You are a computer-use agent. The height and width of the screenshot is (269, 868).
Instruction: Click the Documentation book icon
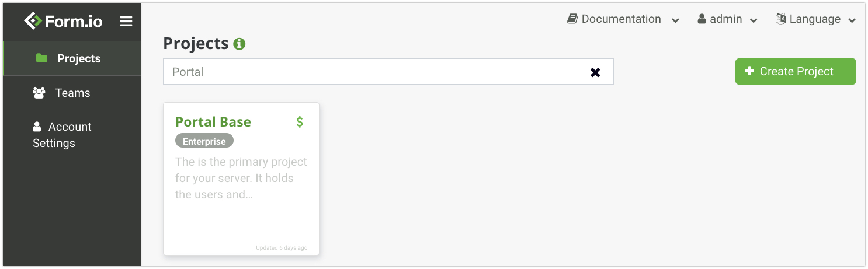click(572, 19)
